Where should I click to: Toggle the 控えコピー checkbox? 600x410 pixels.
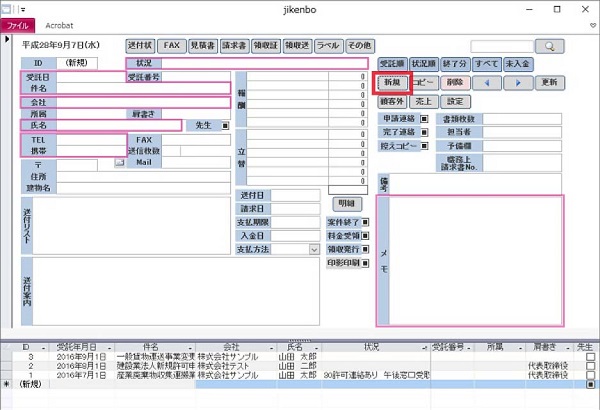tap(424, 146)
